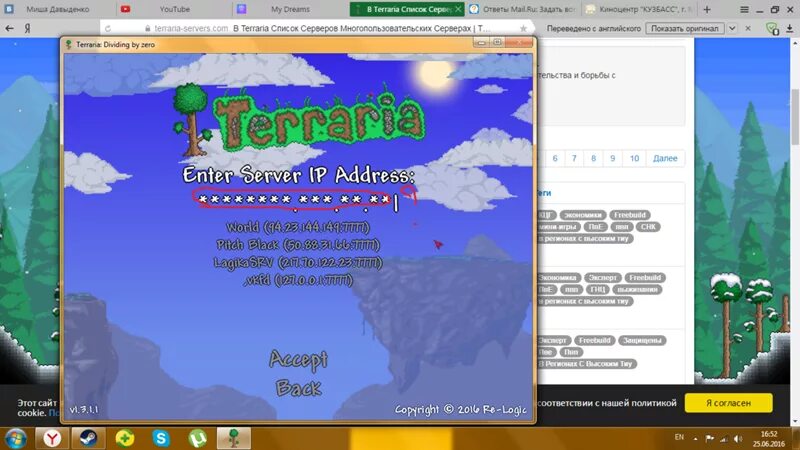Go to page 8 of server list
Viewport: 800px width, 450px height.
point(593,158)
